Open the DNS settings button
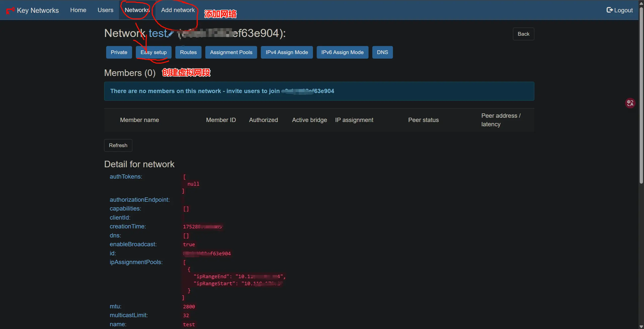This screenshot has width=644, height=329. point(382,52)
